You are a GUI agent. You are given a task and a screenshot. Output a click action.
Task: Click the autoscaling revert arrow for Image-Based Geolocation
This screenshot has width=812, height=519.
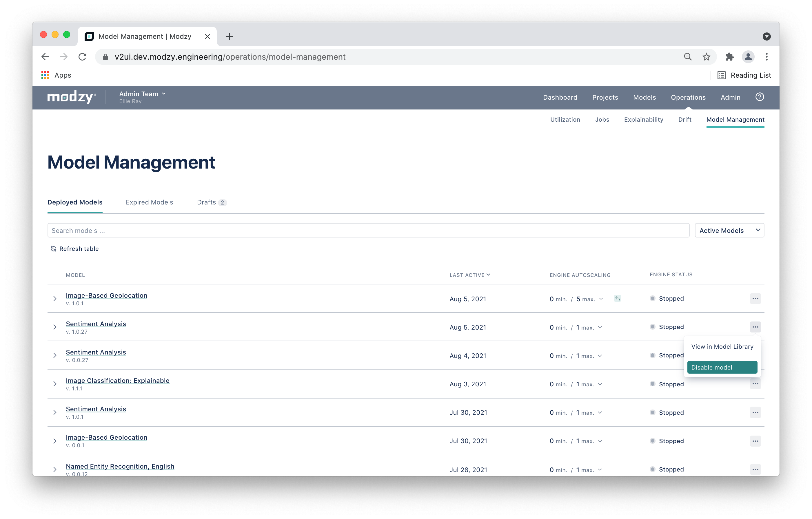click(617, 298)
